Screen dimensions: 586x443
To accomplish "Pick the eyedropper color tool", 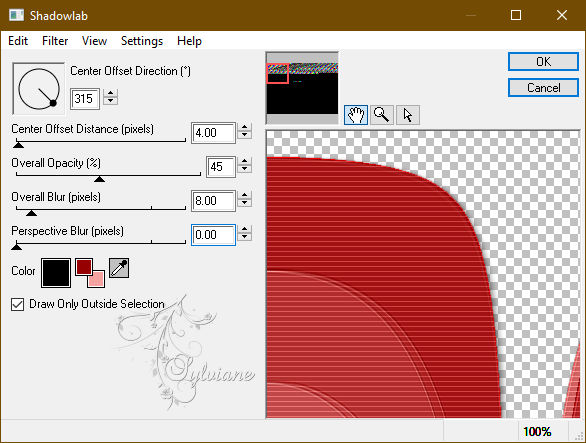I will click(x=119, y=268).
